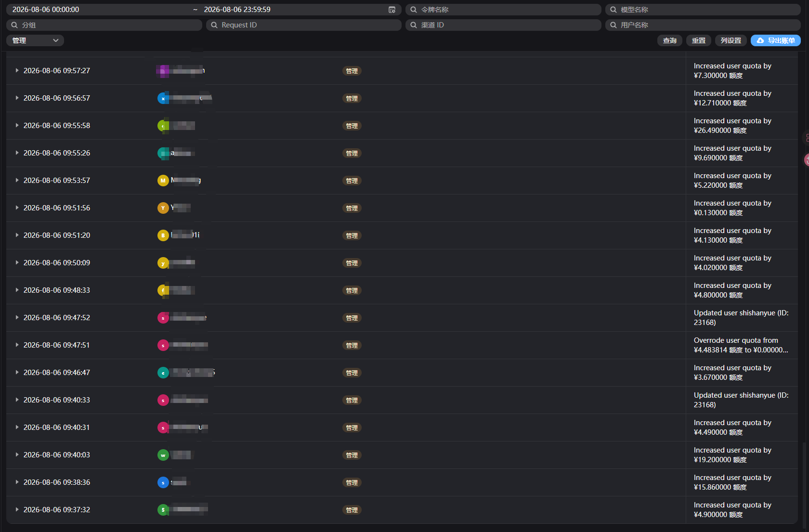Viewport: 809px width, 532px height.
Task: Expand the 09:47:51 log row
Action: pyautogui.click(x=17, y=345)
